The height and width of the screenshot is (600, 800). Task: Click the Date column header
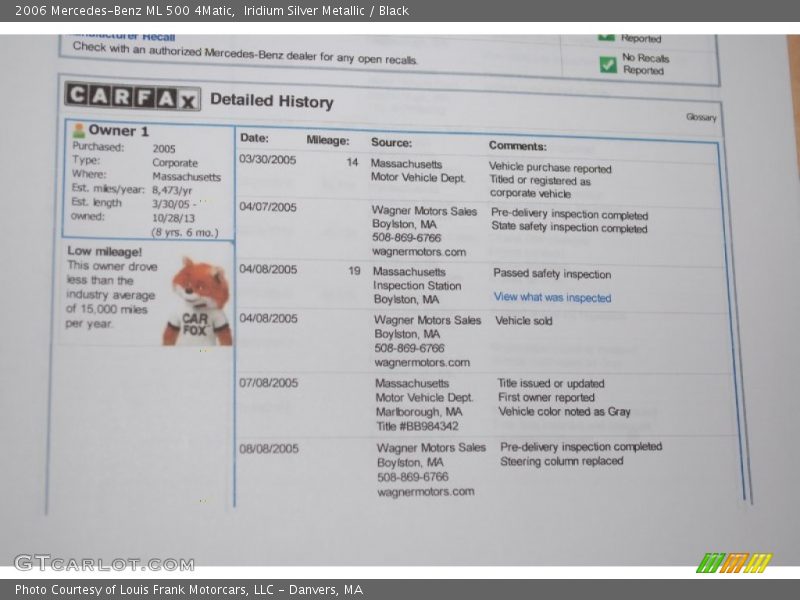[254, 138]
